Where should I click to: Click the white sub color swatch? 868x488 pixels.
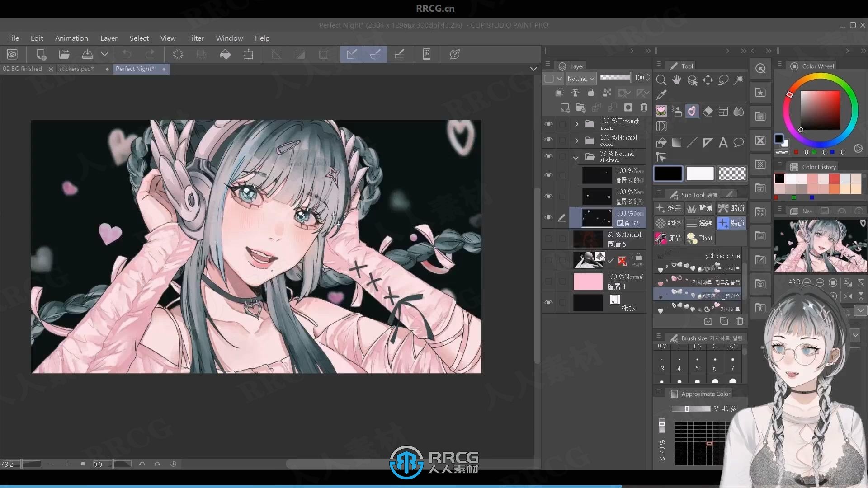coord(700,174)
